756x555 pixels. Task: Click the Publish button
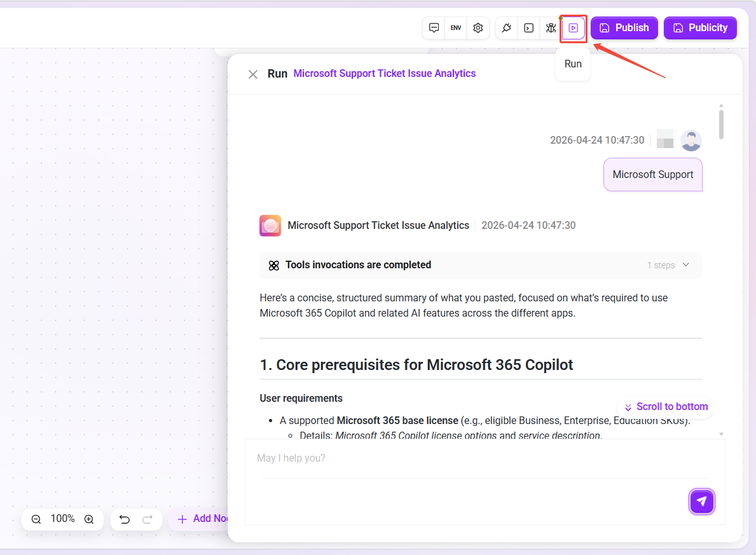(x=624, y=28)
